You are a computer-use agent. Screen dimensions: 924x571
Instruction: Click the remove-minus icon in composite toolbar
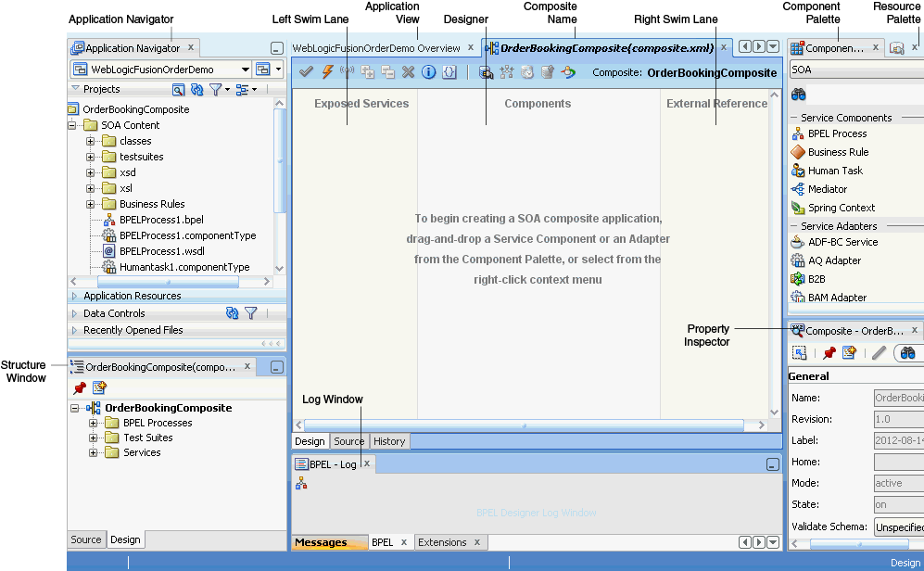(387, 72)
